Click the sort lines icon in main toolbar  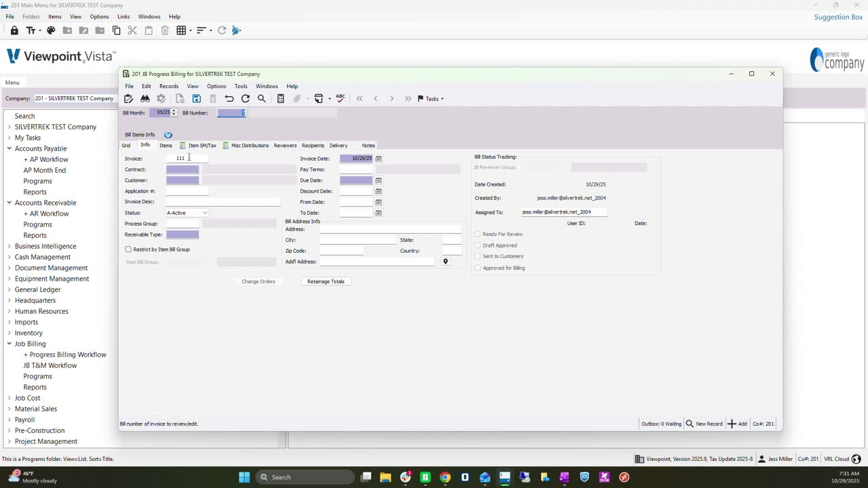coord(201,30)
